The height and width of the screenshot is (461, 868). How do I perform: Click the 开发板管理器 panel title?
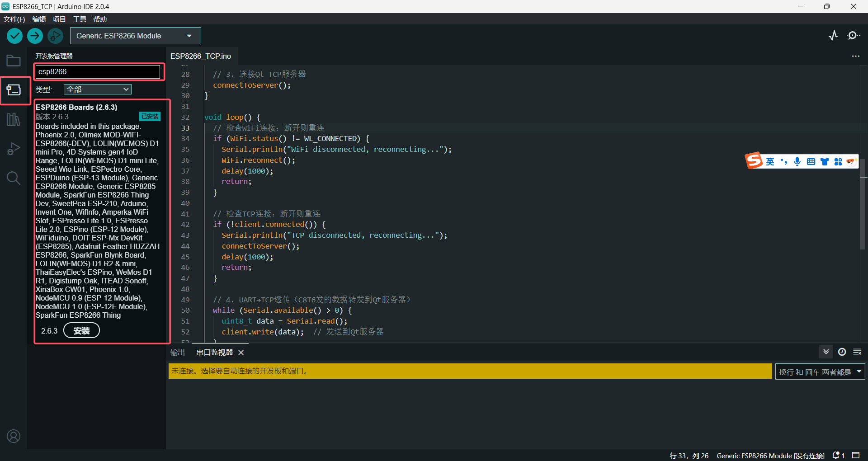pos(54,56)
